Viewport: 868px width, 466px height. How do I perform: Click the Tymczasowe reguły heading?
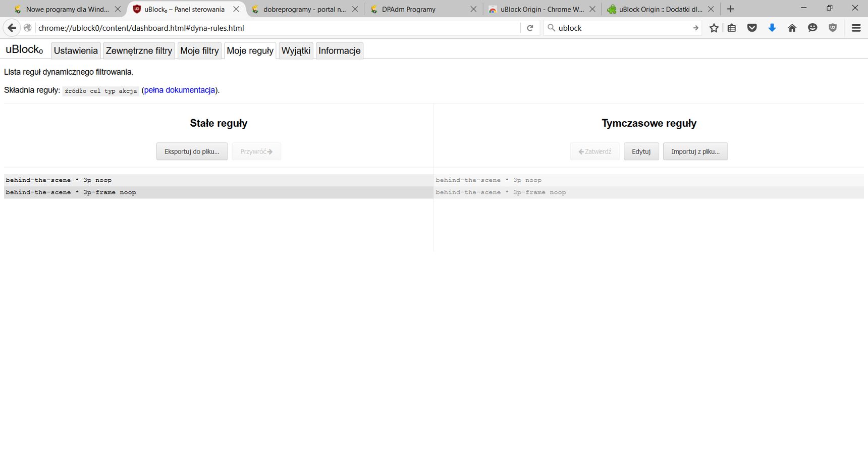(x=649, y=123)
